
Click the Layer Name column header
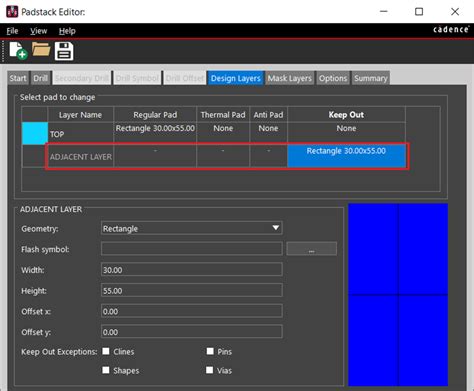[80, 115]
